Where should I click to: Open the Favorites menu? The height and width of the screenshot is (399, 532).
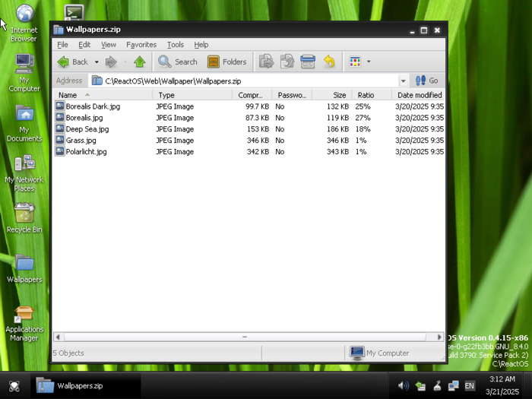(x=141, y=45)
